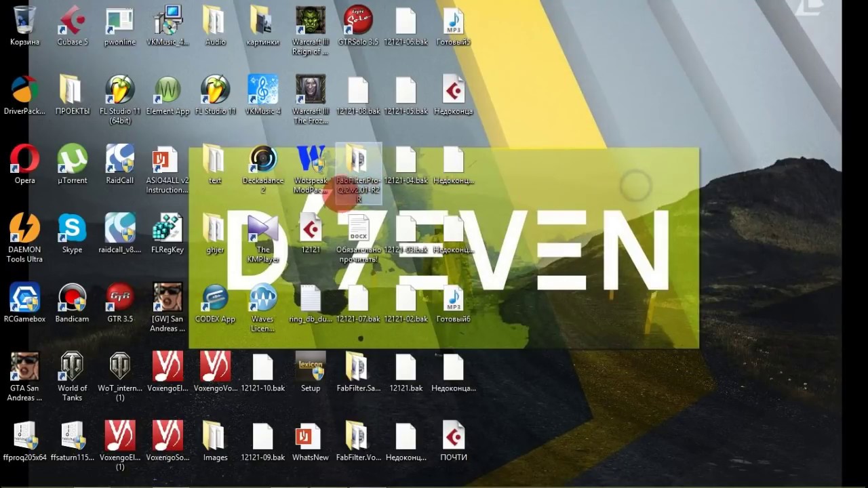Select the FLRegKey registry file
This screenshot has height=488, width=868.
click(167, 233)
